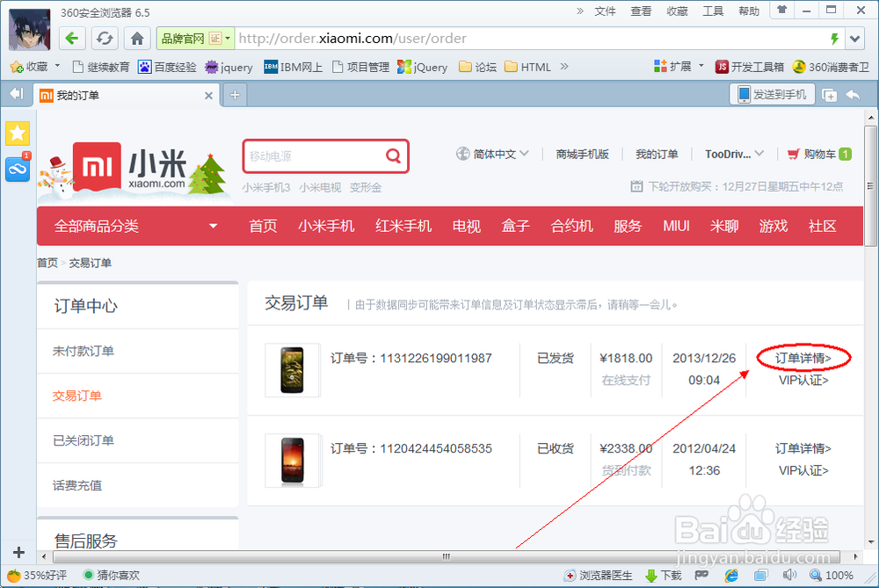Open 下载 downloads in status bar
The image size is (879, 588).
point(663,576)
